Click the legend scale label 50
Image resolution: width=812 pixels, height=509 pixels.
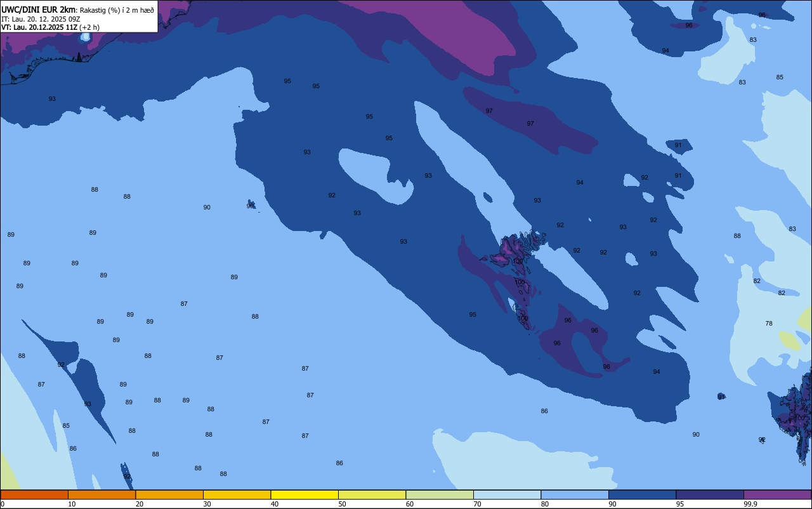342,504
